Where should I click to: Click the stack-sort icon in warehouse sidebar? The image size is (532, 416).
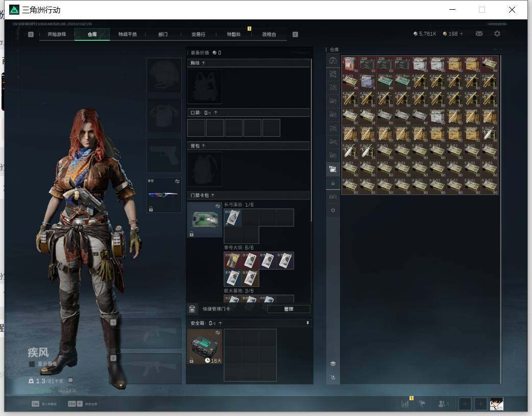333,363
